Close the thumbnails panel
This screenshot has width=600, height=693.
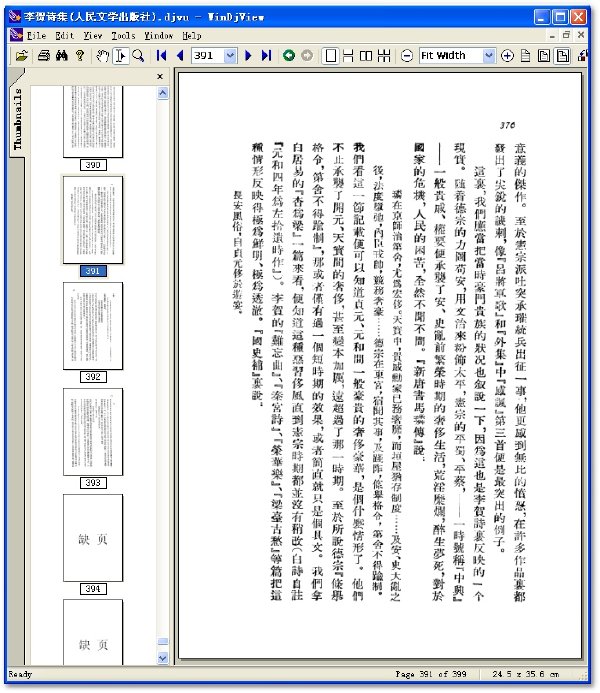(160, 76)
